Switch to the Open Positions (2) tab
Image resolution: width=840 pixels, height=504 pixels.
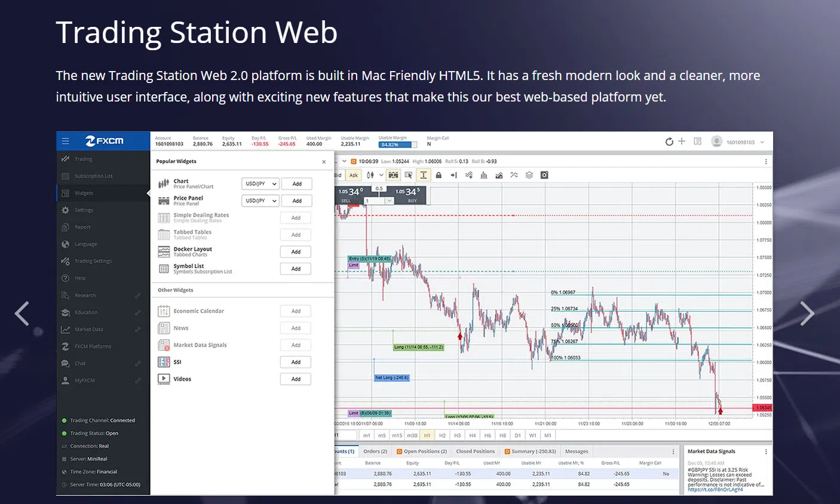coord(422,451)
